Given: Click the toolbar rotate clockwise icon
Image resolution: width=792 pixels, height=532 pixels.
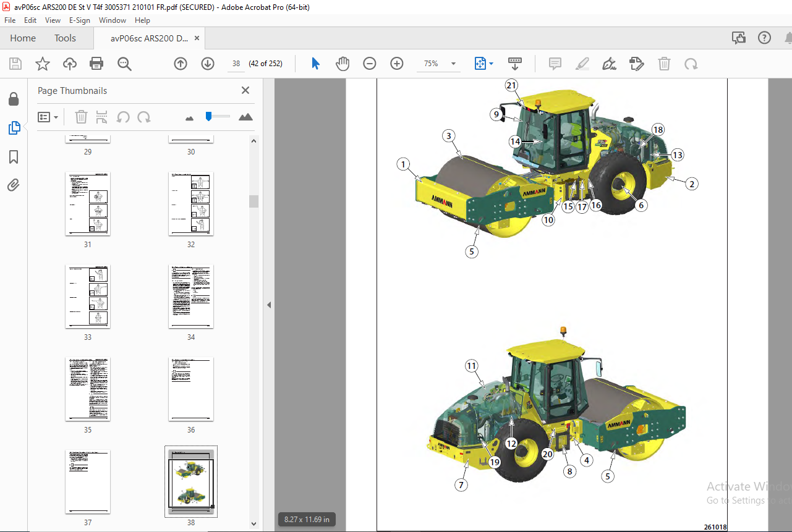Looking at the screenshot, I should point(691,64).
